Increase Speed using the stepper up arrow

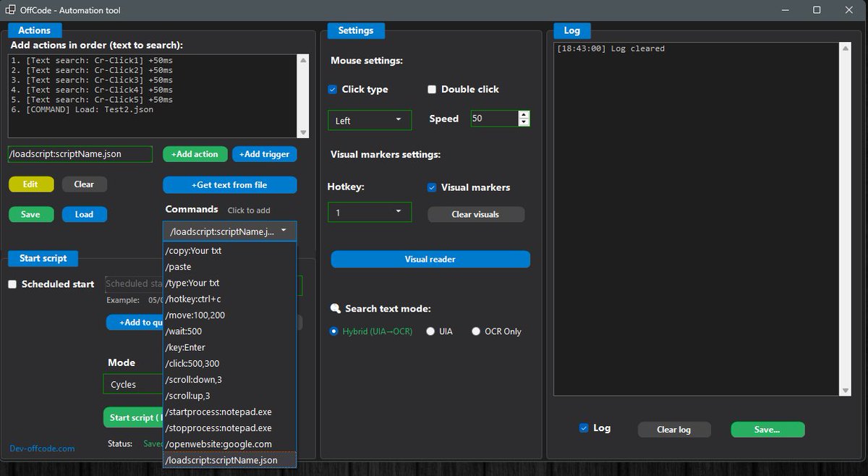tap(523, 114)
